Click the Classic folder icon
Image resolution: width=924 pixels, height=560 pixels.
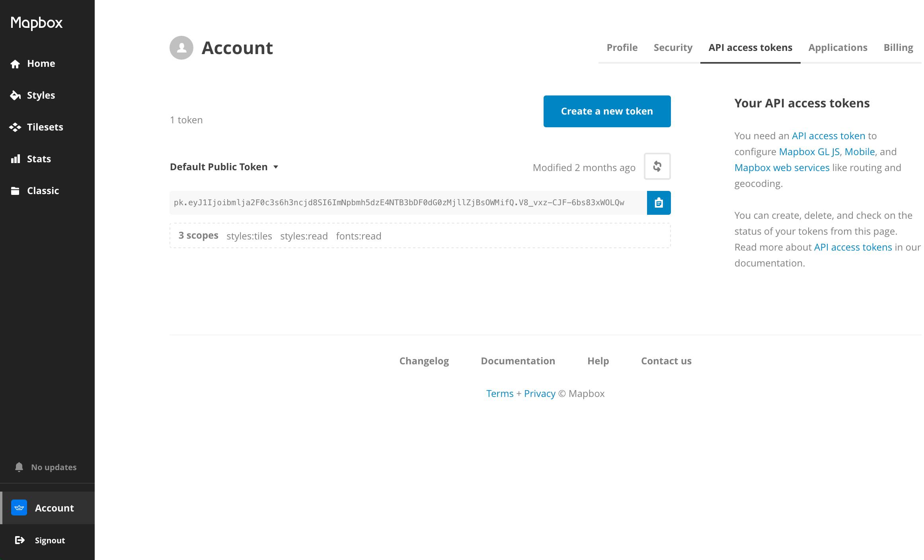[15, 191]
